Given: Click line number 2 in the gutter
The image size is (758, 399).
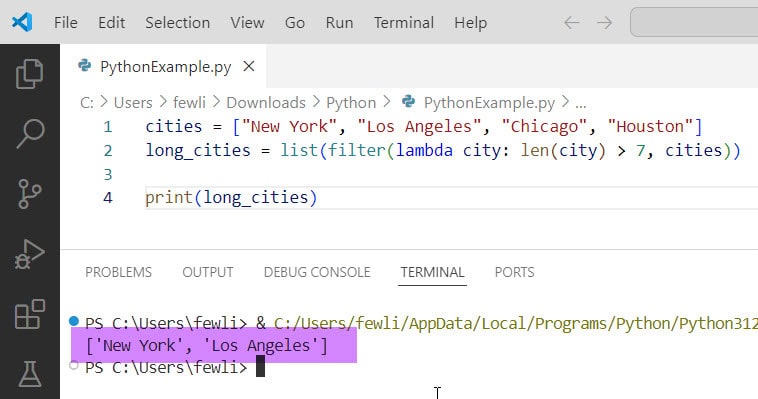Looking at the screenshot, I should coord(108,150).
